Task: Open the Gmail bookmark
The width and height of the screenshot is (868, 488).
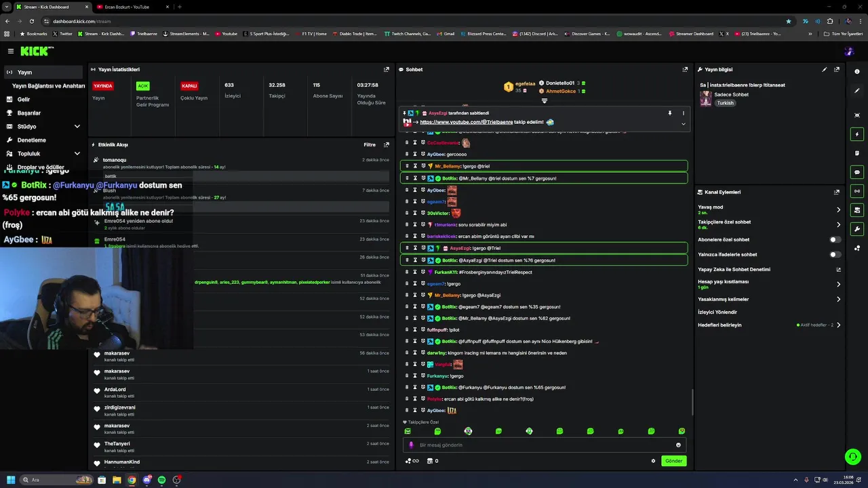Action: [x=445, y=33]
